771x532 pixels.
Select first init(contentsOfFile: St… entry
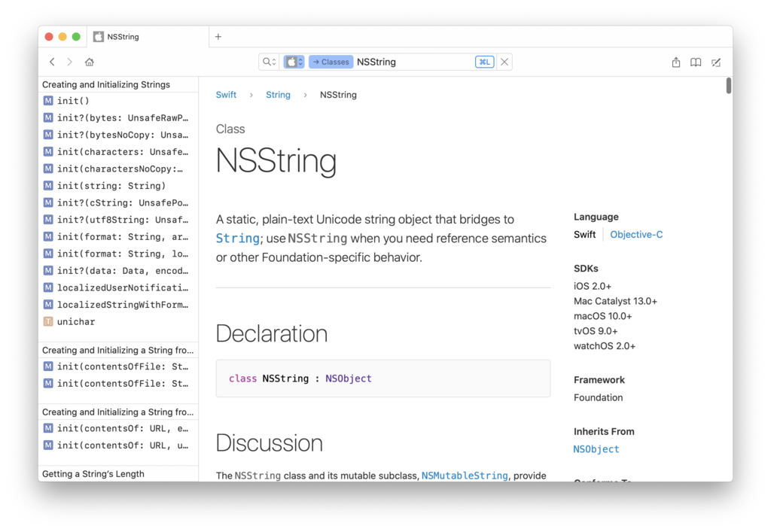(x=118, y=366)
